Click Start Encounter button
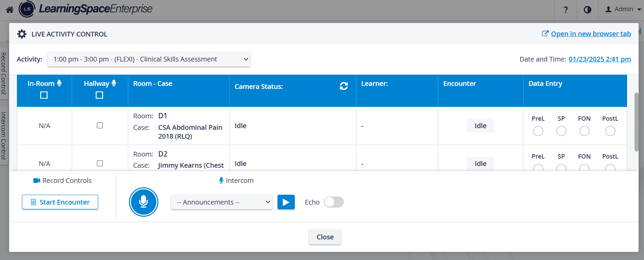This screenshot has height=260, width=644. click(60, 202)
